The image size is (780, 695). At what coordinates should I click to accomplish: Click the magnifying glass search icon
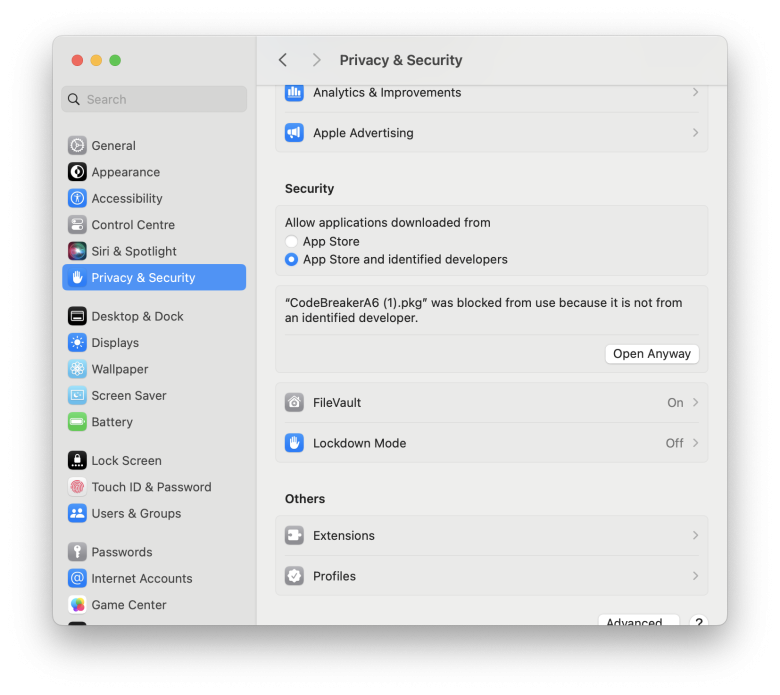pyautogui.click(x=74, y=99)
